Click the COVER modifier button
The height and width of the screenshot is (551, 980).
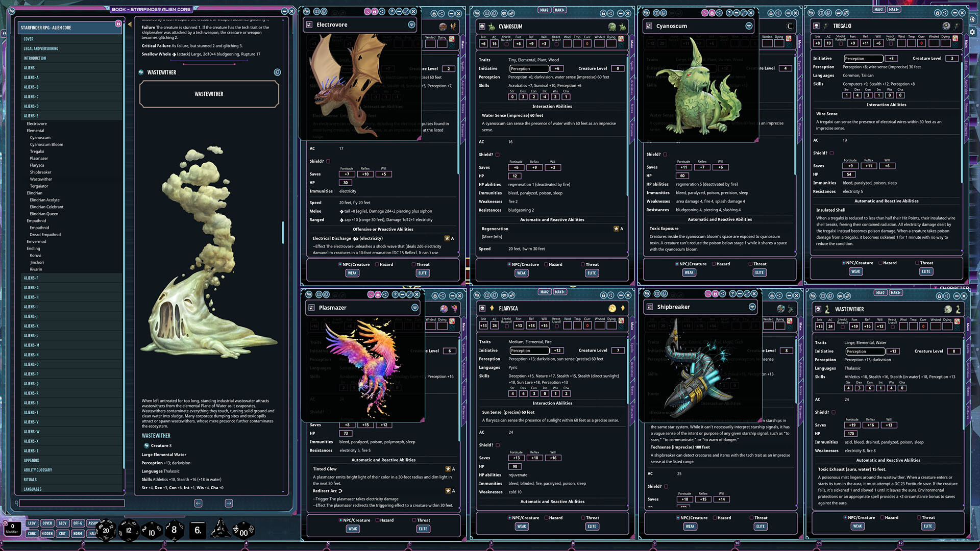tap(47, 523)
